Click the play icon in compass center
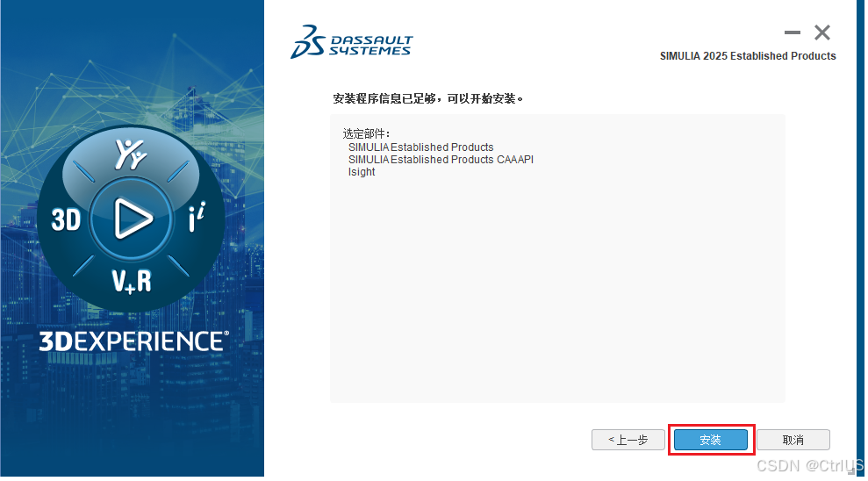 (133, 219)
